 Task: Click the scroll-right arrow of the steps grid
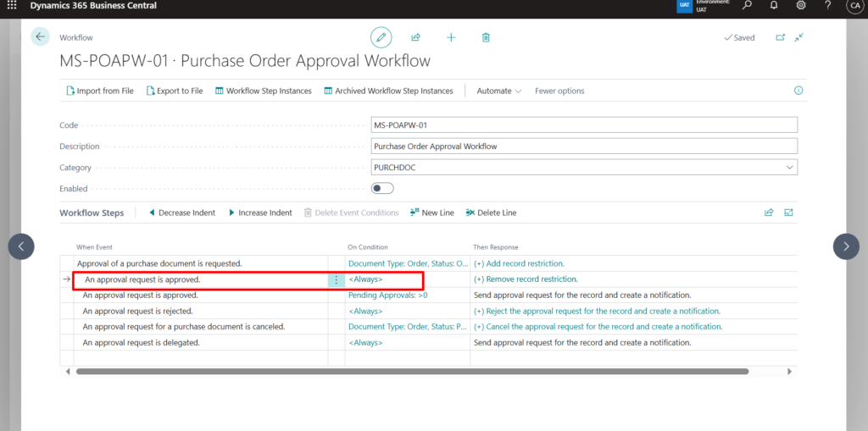pyautogui.click(x=789, y=372)
